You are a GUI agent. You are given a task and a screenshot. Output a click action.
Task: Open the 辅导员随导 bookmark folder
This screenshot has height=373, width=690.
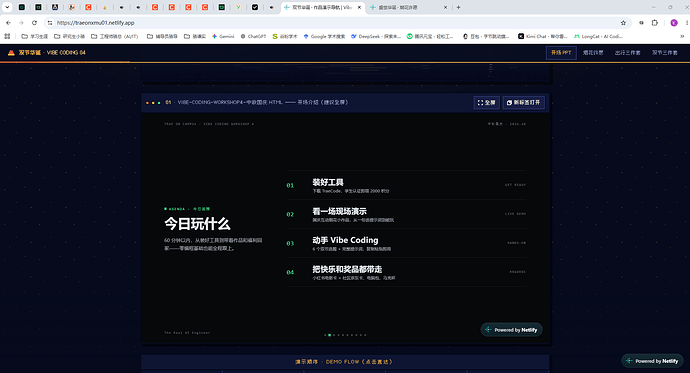(162, 37)
